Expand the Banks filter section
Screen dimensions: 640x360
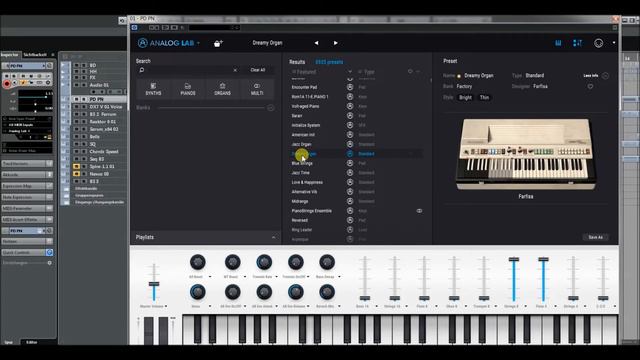[x=270, y=108]
